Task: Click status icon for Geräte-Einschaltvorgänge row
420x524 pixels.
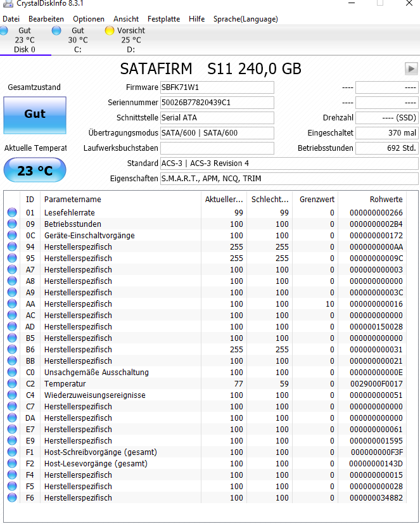Action: click(x=12, y=235)
